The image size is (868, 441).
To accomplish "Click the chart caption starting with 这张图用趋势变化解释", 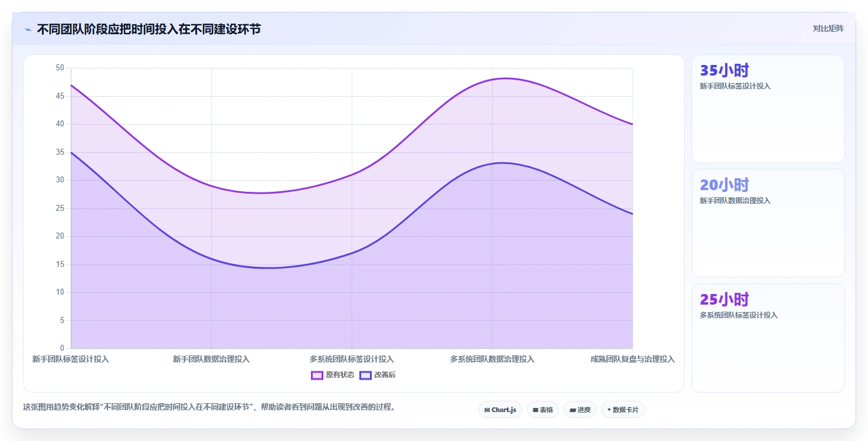I will [x=209, y=407].
